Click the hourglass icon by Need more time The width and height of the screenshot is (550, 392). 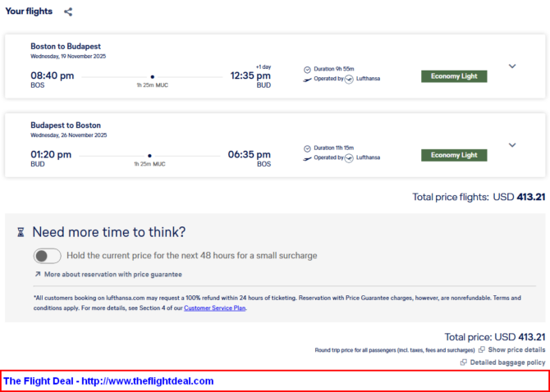click(x=21, y=232)
